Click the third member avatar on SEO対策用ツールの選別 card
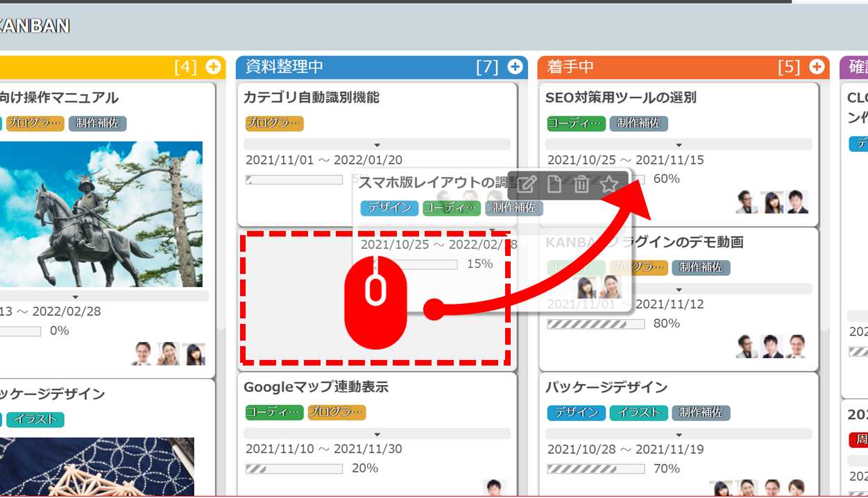 pyautogui.click(x=797, y=202)
